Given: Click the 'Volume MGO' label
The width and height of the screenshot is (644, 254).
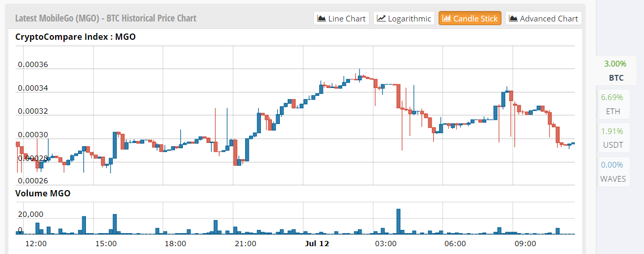Looking at the screenshot, I should pyautogui.click(x=43, y=193).
